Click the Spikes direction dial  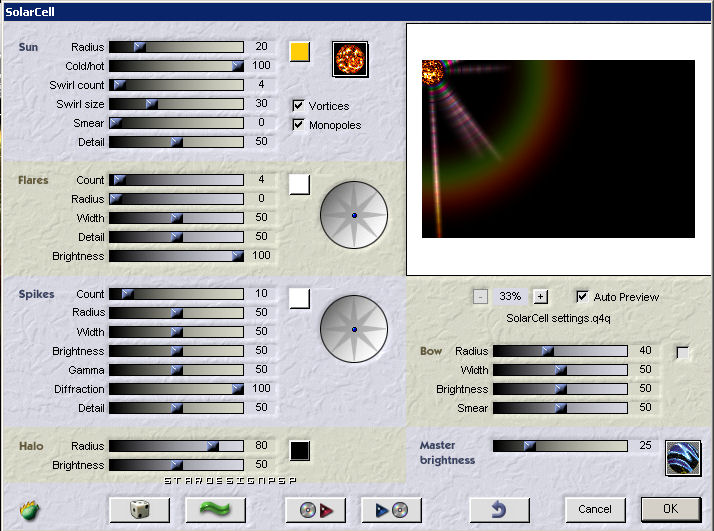(x=354, y=329)
